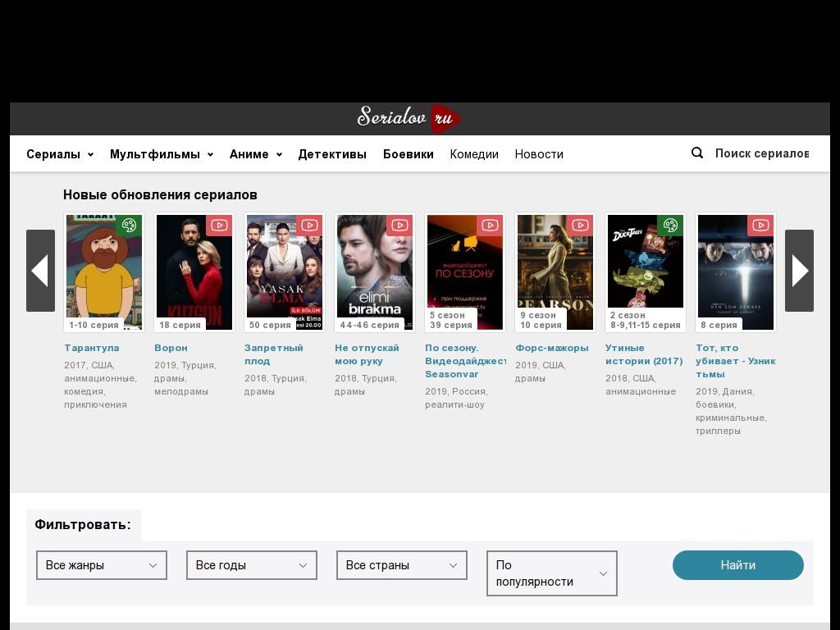Click the ПО СЕЗОНУ videodigest poster
The height and width of the screenshot is (630, 840).
[465, 272]
